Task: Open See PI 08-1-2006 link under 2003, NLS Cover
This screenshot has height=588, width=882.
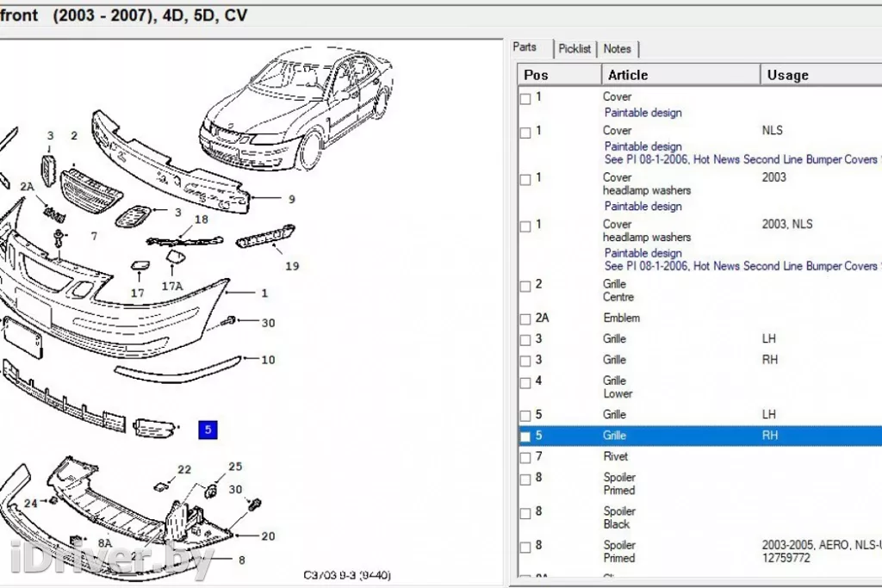Action: click(x=742, y=266)
